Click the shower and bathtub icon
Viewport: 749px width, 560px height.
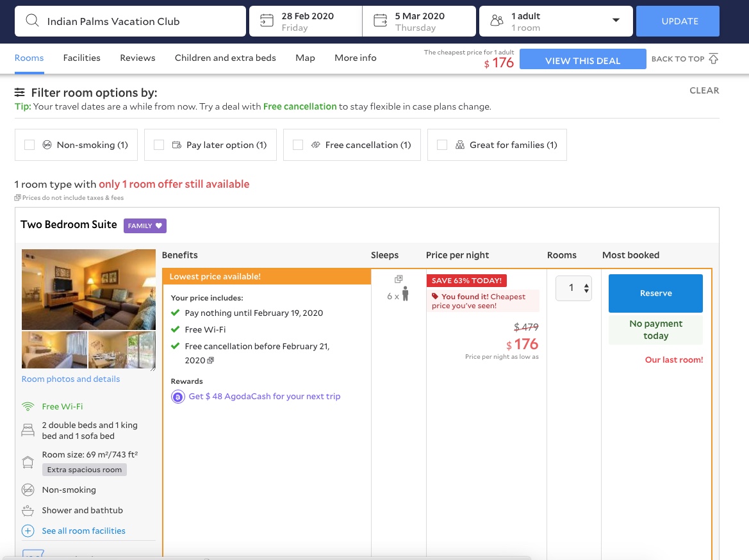(28, 510)
